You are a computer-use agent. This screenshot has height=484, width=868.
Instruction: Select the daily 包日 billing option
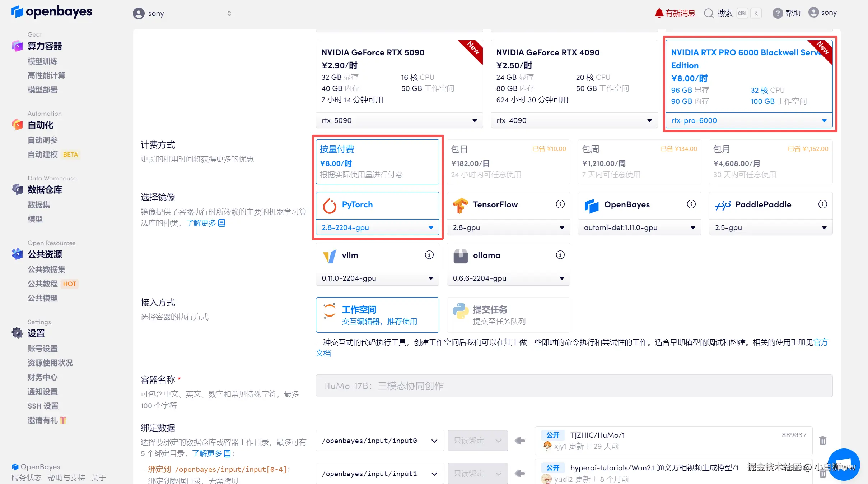pos(508,162)
